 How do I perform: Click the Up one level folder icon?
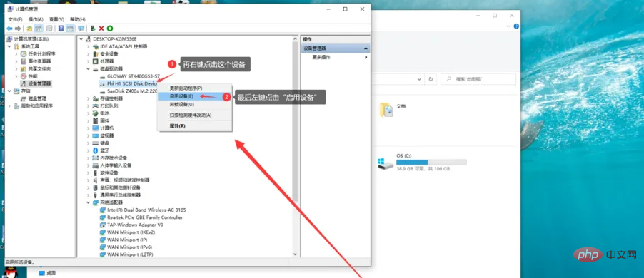pos(29,29)
